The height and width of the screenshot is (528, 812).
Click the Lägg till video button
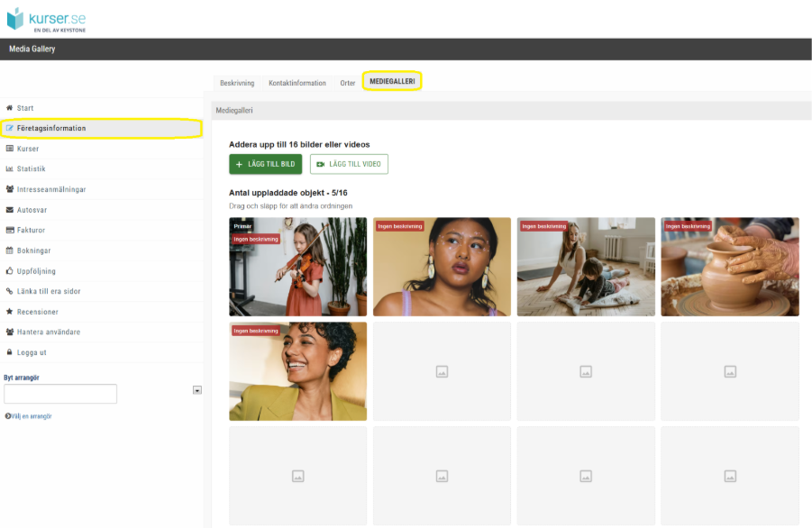(x=349, y=164)
